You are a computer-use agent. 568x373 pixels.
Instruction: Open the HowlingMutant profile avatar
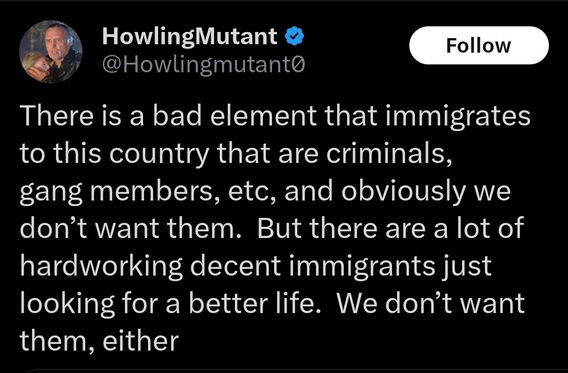click(51, 52)
